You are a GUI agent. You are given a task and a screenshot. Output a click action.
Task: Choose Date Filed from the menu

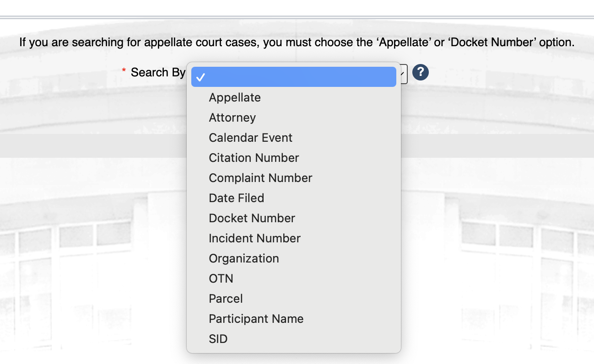(236, 198)
